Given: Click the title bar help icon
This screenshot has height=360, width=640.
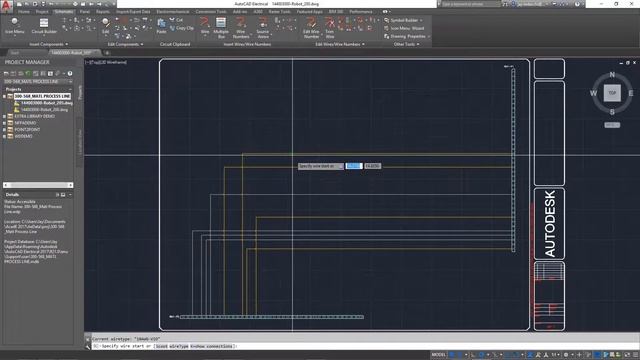Looking at the screenshot, I should coord(577,4).
